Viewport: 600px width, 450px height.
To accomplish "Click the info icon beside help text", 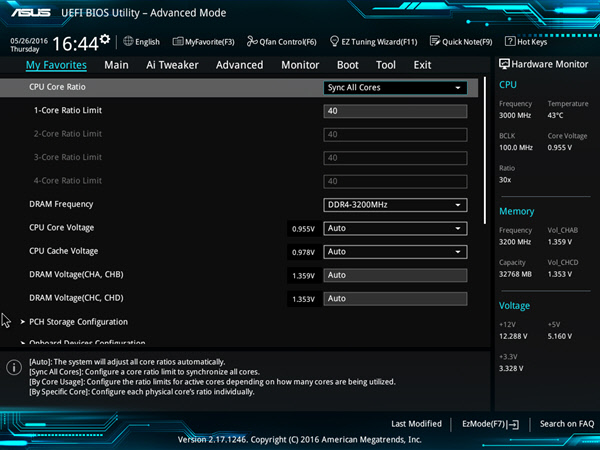I will [x=14, y=367].
